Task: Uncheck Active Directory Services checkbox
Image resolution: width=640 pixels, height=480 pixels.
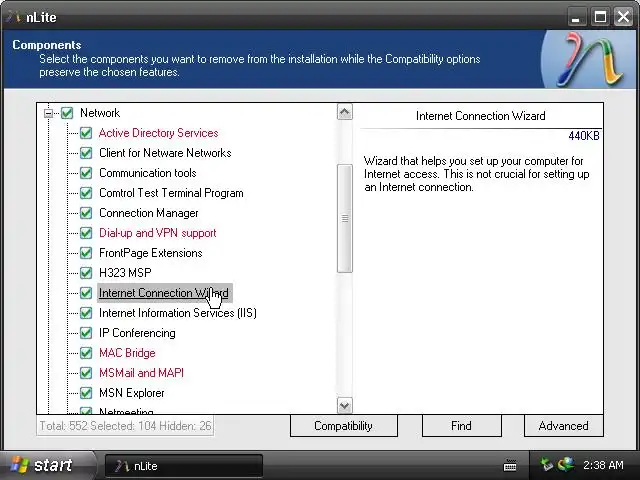Action: 86,133
